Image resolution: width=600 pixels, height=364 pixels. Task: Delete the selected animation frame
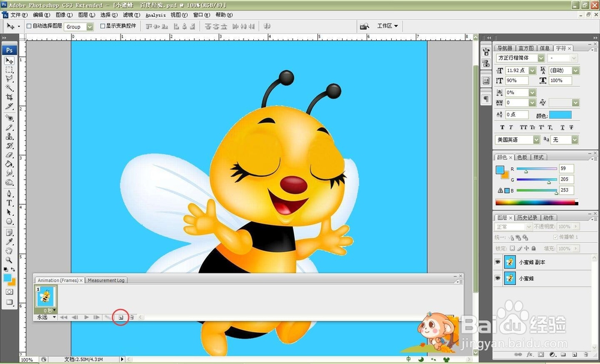131,317
